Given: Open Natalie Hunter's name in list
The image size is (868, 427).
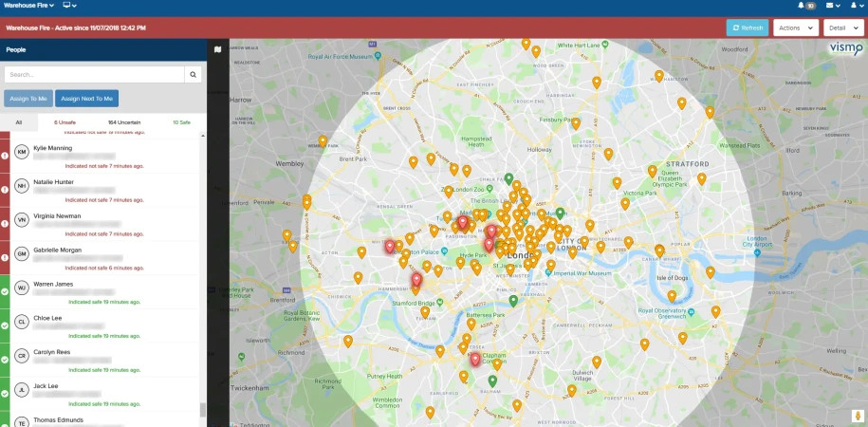Looking at the screenshot, I should coord(53,181).
